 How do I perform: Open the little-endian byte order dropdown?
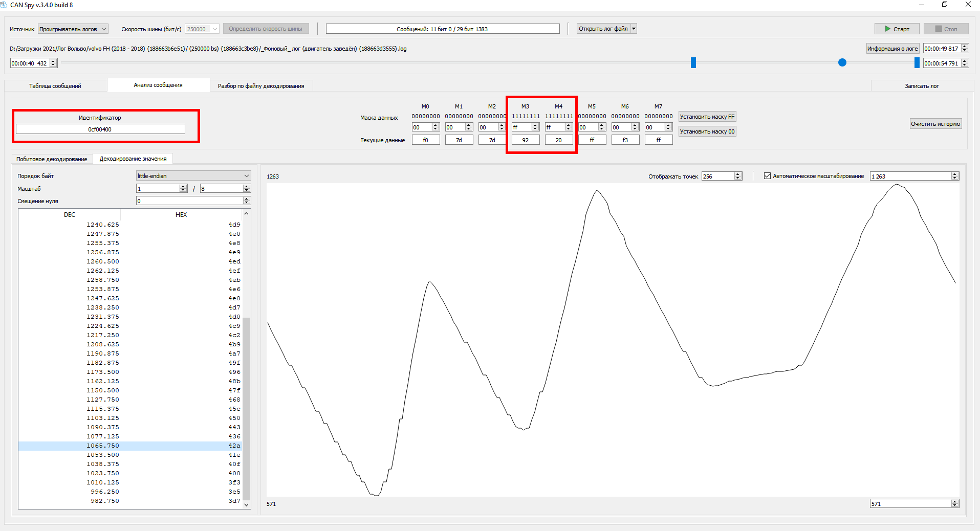(193, 176)
